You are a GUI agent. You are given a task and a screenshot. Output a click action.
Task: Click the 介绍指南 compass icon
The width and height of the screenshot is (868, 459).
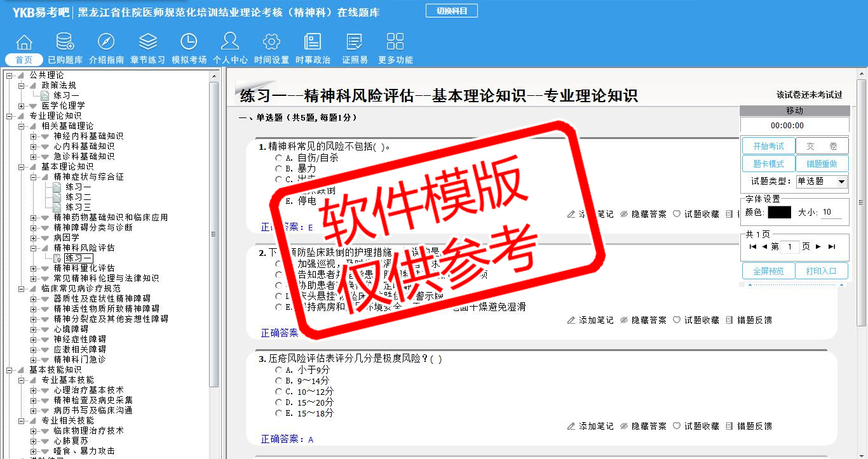[x=106, y=42]
